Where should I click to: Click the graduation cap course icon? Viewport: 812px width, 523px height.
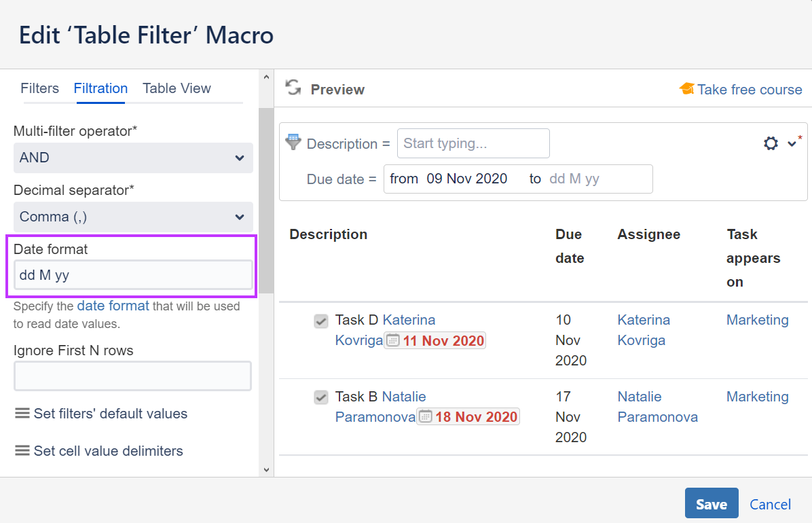[x=686, y=88]
